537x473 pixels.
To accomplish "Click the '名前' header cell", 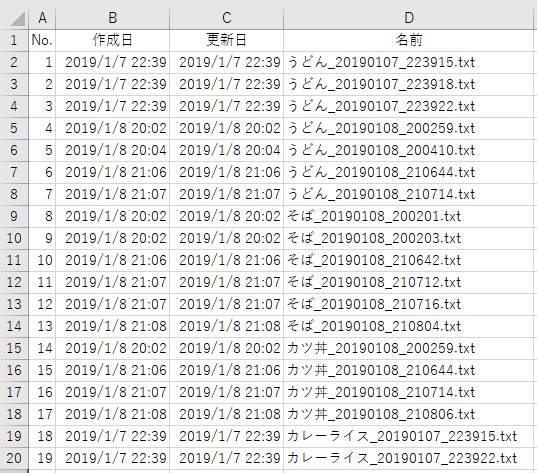I will pyautogui.click(x=409, y=40).
